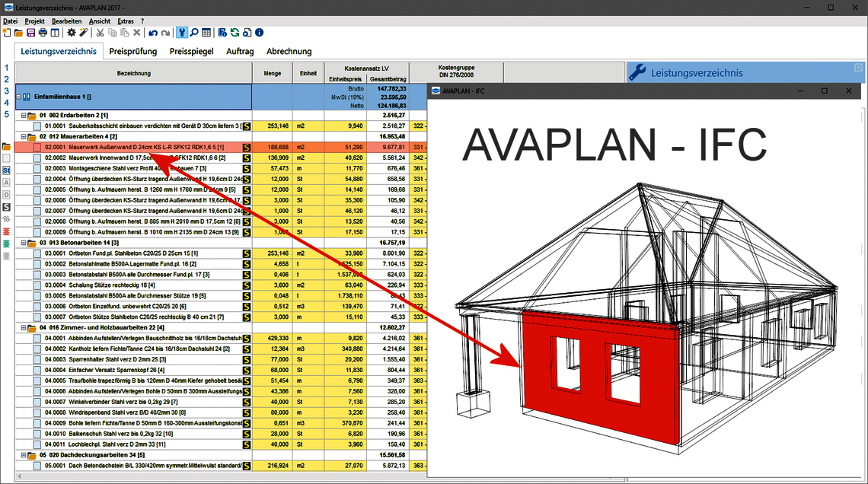Open search with the magnifier icon

click(193, 33)
